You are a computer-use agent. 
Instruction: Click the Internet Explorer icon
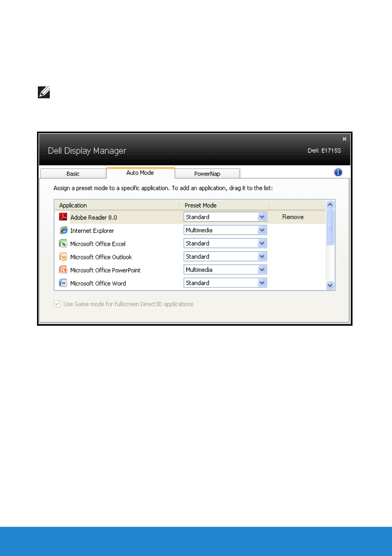coord(63,230)
